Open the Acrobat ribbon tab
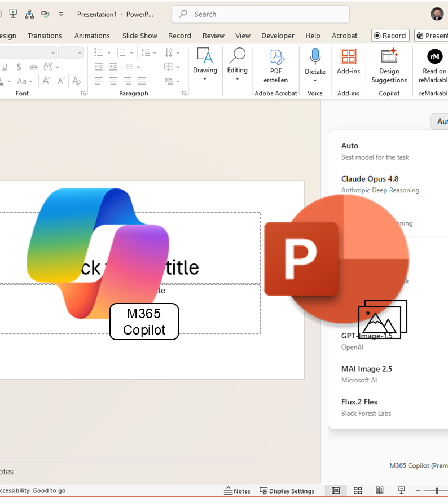The width and height of the screenshot is (448, 497). click(x=344, y=36)
